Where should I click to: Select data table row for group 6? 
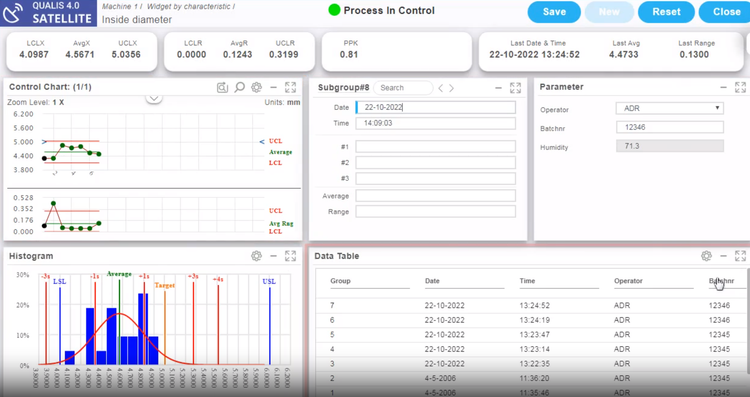tap(531, 320)
